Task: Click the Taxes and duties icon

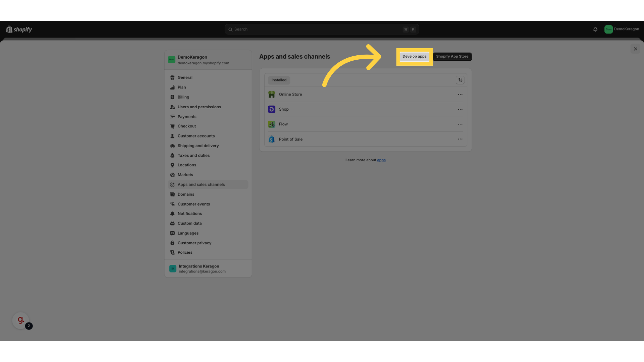Action: 172,156
